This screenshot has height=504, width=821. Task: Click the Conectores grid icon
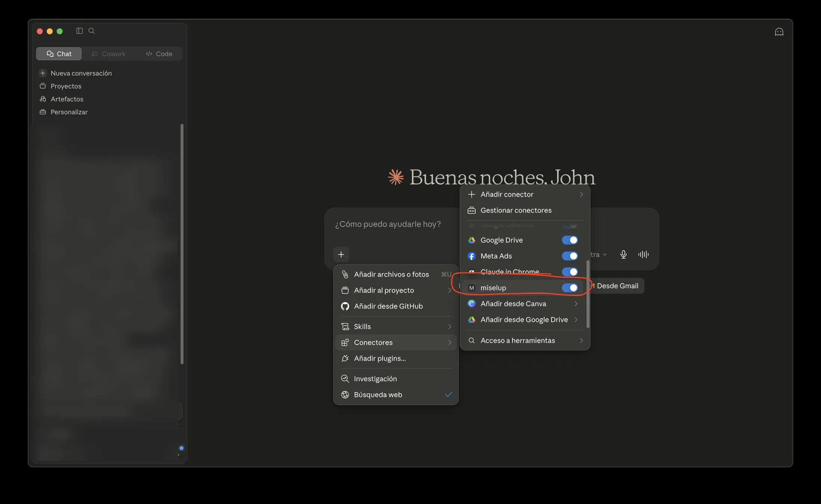[345, 342]
